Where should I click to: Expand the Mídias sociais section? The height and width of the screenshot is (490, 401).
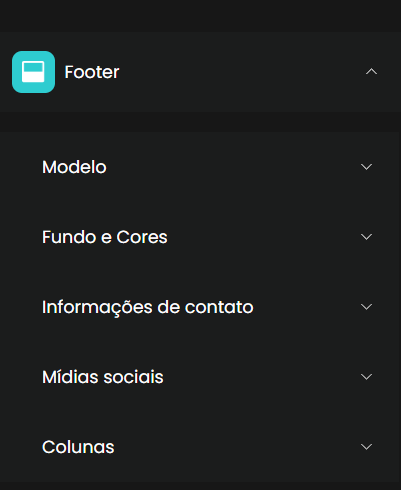pyautogui.click(x=200, y=377)
